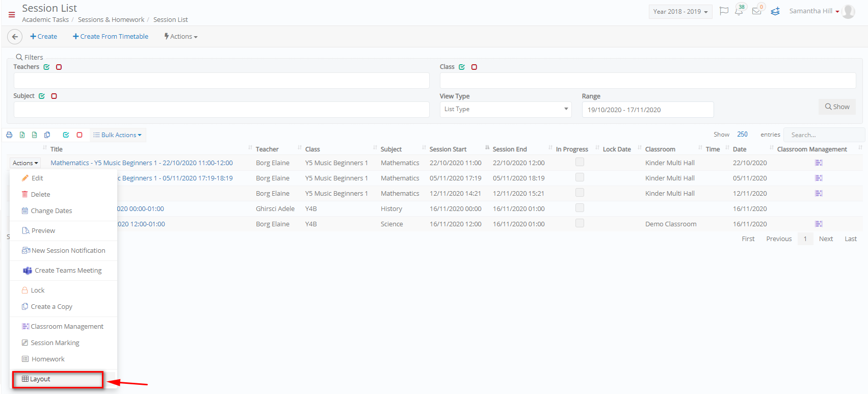Open the View Type List Type combo box
The height and width of the screenshot is (394, 868).
click(506, 110)
